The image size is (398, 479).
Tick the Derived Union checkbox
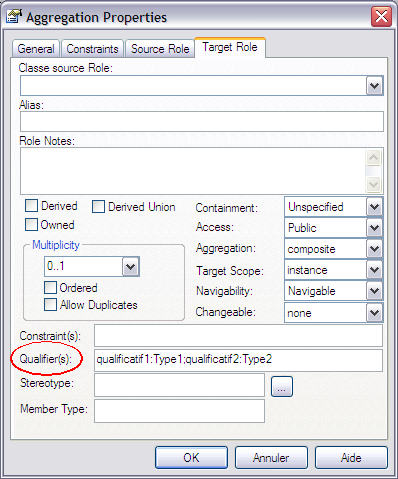point(98,207)
